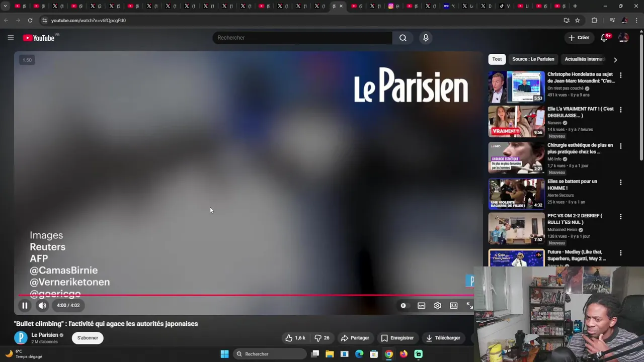This screenshot has height=362, width=644.
Task: Open PFC VS OM 2-2 DEBRIEF thumbnail
Action: coord(516,229)
